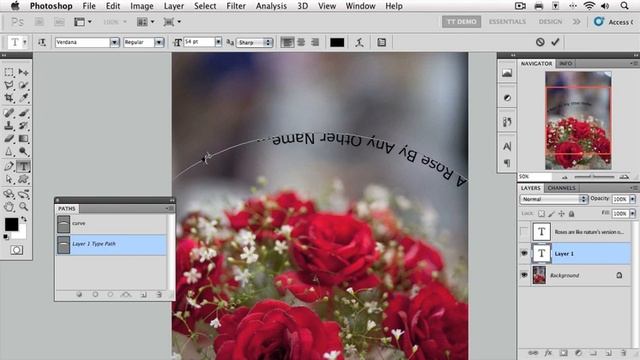Open the font size dropdown arrow
This screenshot has width=640, height=360.
tap(218, 42)
